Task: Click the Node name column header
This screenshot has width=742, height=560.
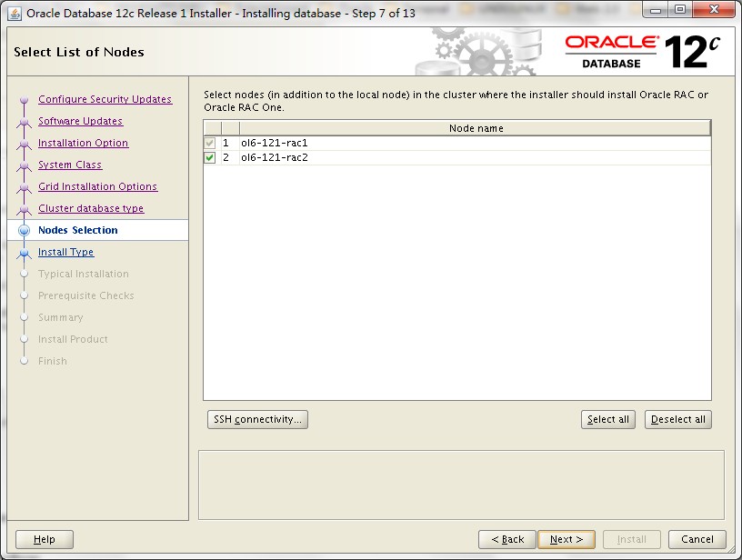Action: point(476,128)
